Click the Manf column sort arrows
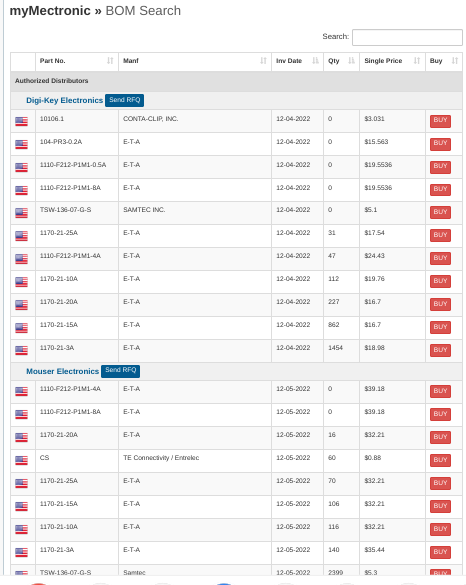 tap(263, 61)
